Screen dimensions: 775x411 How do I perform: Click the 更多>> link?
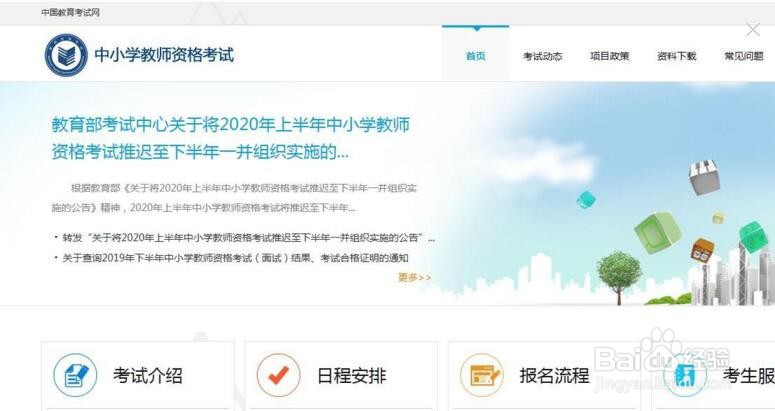(x=414, y=278)
